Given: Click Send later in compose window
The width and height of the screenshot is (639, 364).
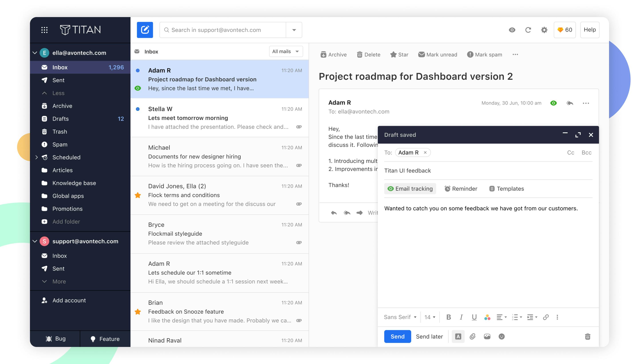Looking at the screenshot, I should click(x=429, y=336).
